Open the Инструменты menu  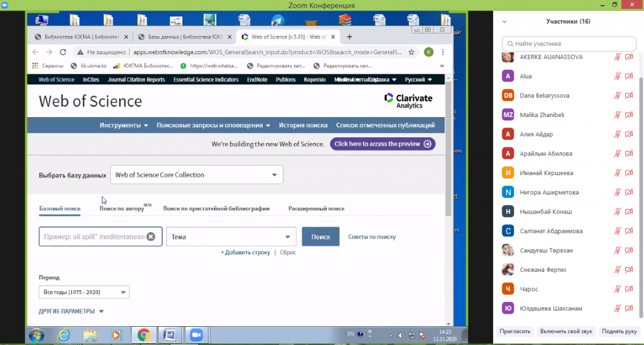tap(124, 125)
